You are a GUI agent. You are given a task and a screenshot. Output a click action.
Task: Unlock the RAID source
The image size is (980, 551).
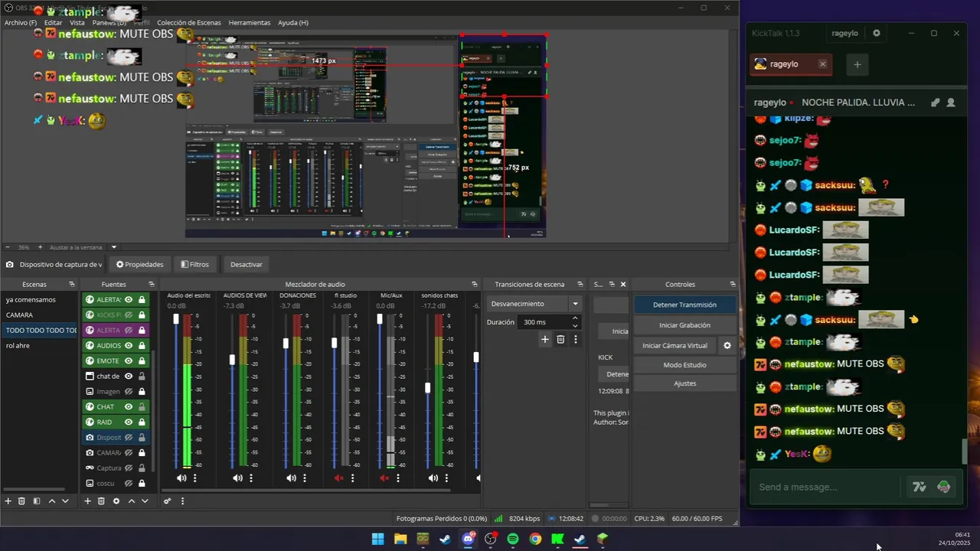[x=142, y=422]
